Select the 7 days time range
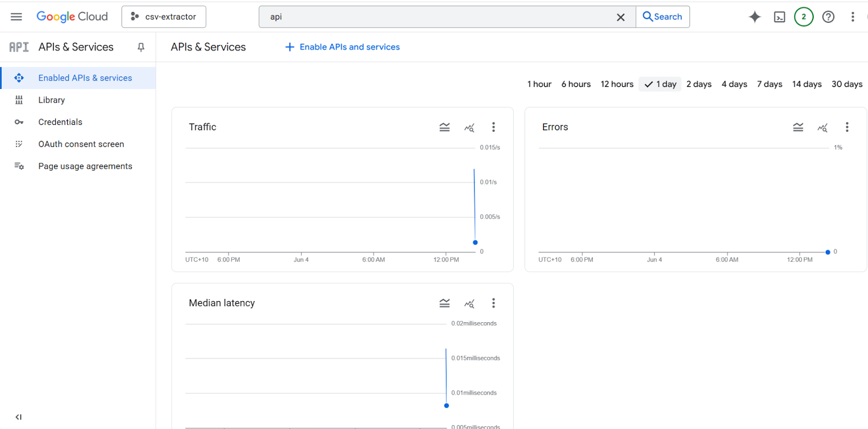This screenshot has width=868, height=429. (769, 84)
